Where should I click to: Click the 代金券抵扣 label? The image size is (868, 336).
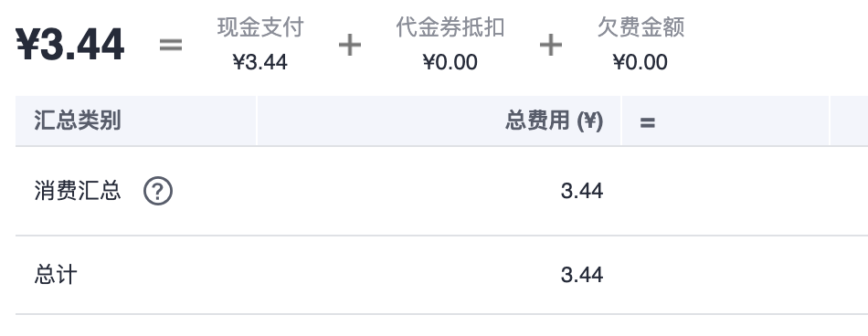450,27
